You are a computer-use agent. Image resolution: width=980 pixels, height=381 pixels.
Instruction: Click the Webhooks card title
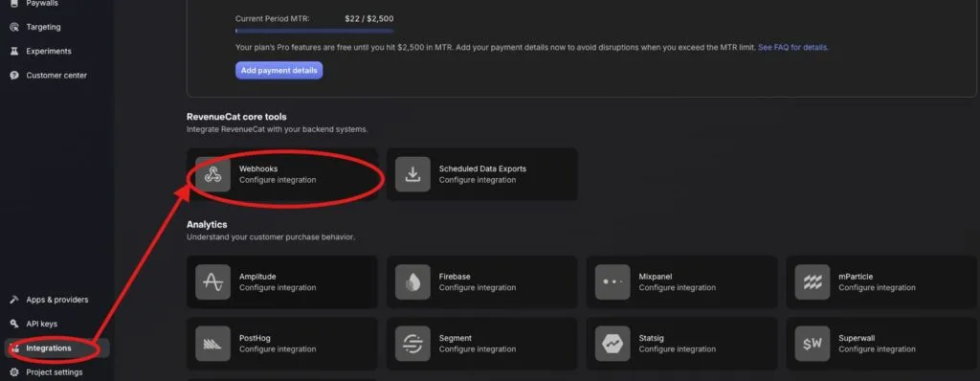pyautogui.click(x=258, y=168)
